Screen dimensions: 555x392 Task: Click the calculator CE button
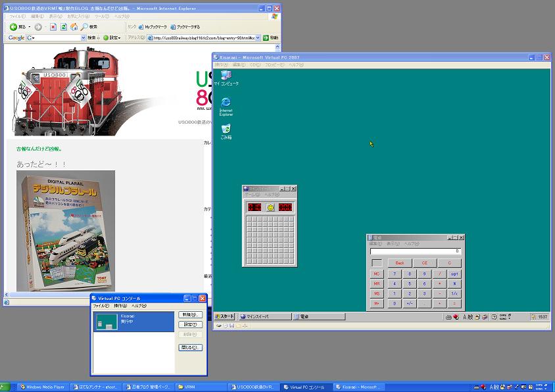click(425, 263)
